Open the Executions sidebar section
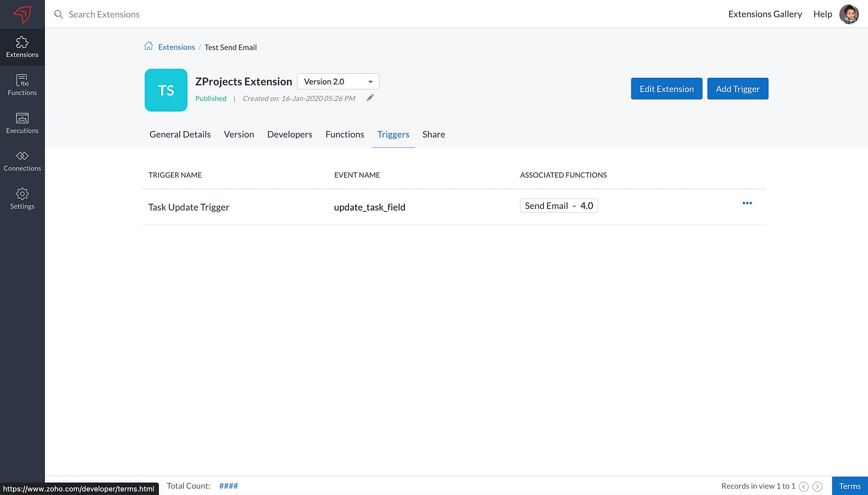Screen dimensions: 868x495 pyautogui.click(x=22, y=123)
